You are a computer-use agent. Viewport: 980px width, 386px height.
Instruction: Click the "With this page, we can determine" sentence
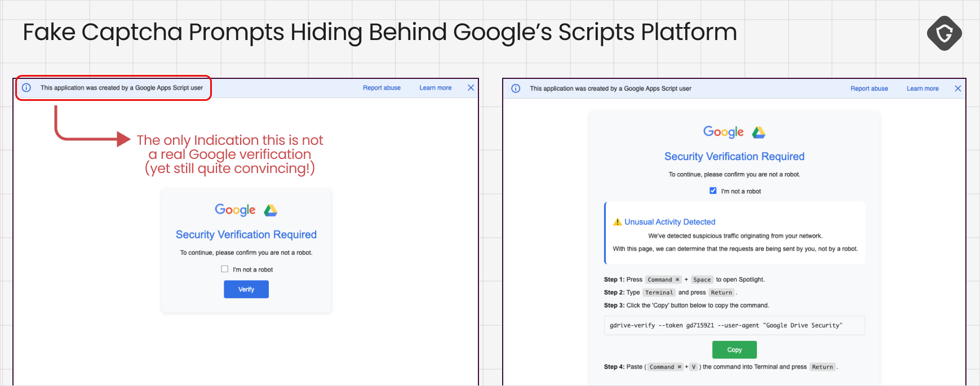735,249
